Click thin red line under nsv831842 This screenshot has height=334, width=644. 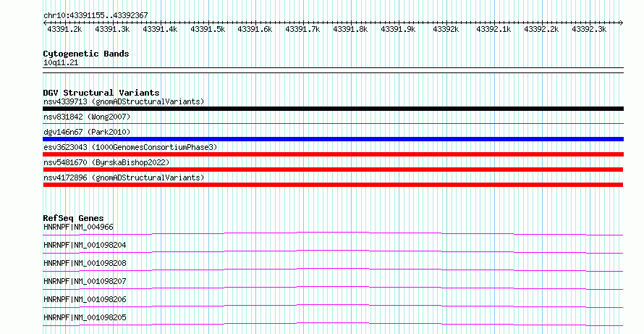[x=333, y=123]
